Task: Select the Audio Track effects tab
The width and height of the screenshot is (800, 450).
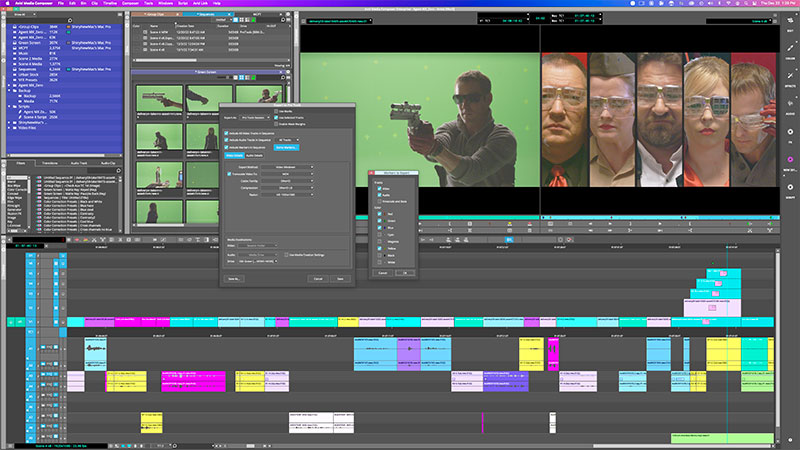Action: (79, 163)
